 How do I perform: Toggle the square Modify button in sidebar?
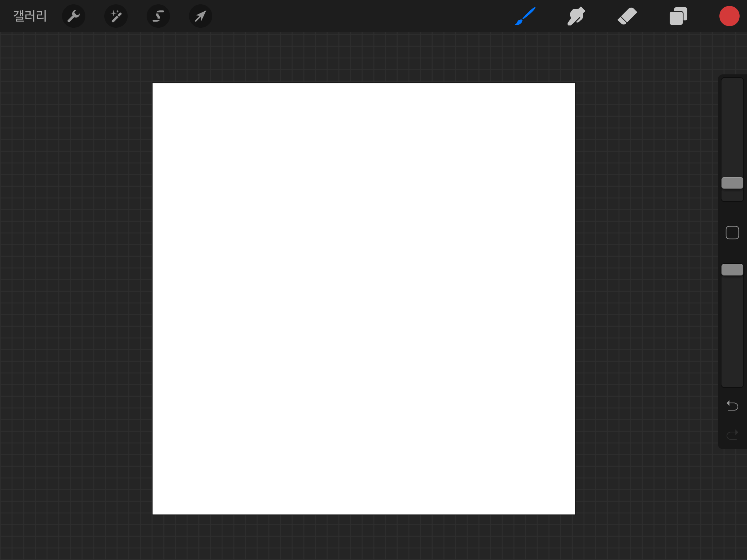click(x=732, y=233)
